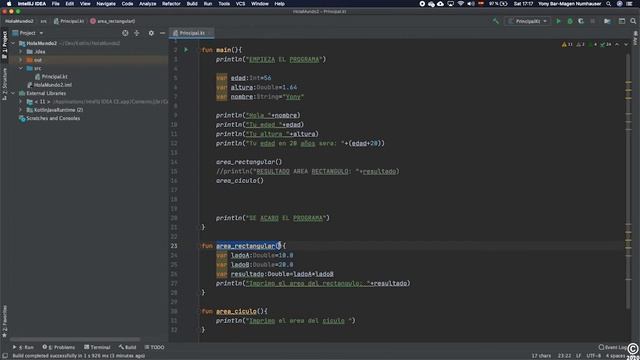Click the run gutter arrow beside fun main

coord(186,50)
